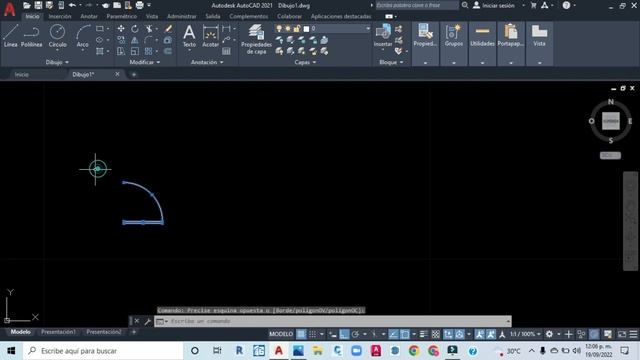Screen dimensions: 640x360
Task: Switch to the Inicio file tab
Action: point(22,75)
